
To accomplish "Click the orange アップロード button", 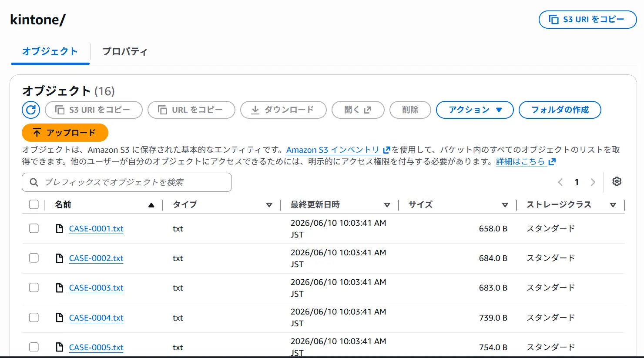I will click(65, 133).
